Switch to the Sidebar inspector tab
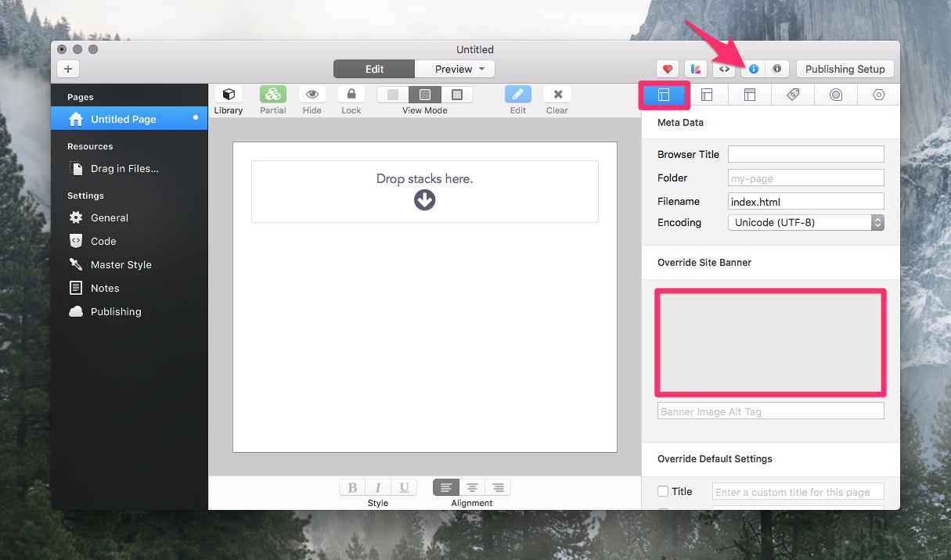Image resolution: width=951 pixels, height=560 pixels. point(707,95)
